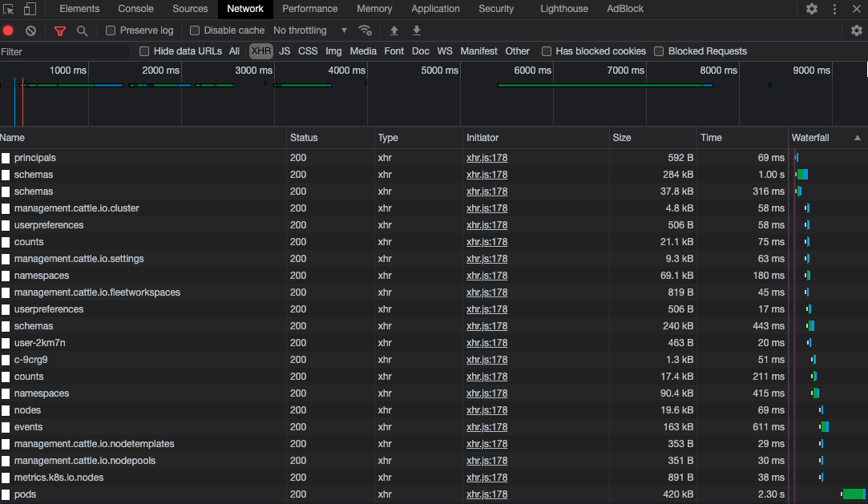
Task: Export HAR file with download arrow
Action: click(x=417, y=30)
